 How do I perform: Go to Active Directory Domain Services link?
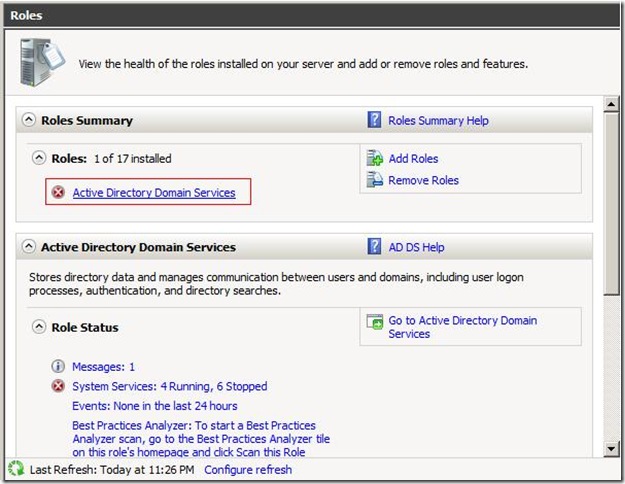(462, 327)
